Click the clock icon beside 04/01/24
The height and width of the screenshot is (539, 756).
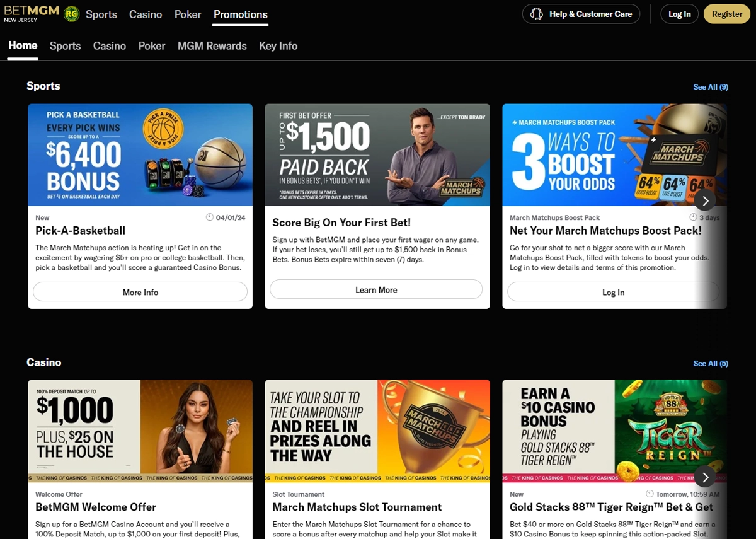(x=210, y=217)
